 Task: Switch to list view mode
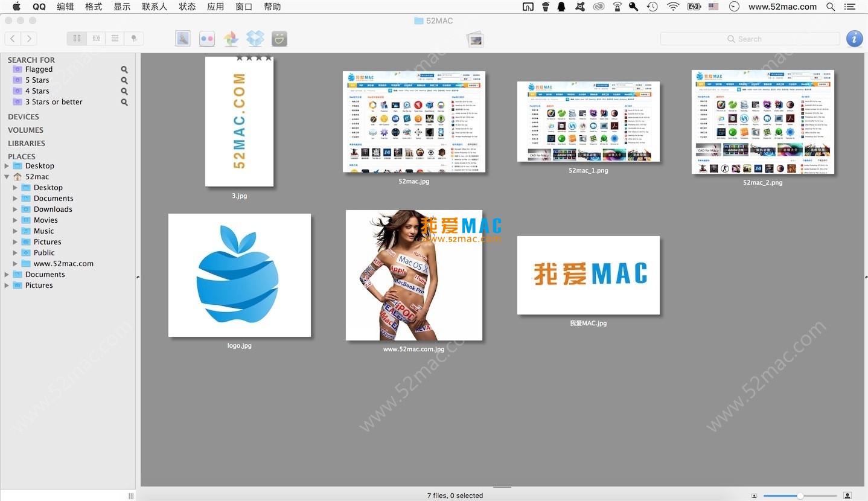click(115, 39)
